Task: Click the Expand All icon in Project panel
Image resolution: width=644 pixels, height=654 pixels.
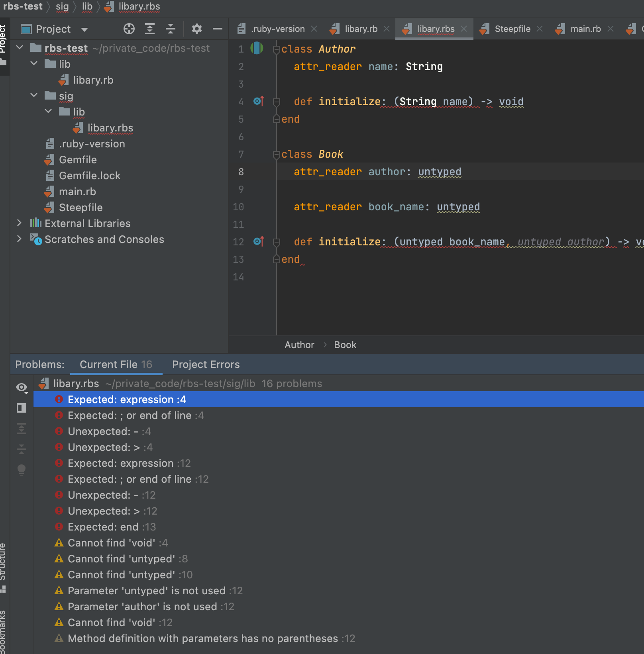Action: pyautogui.click(x=149, y=29)
